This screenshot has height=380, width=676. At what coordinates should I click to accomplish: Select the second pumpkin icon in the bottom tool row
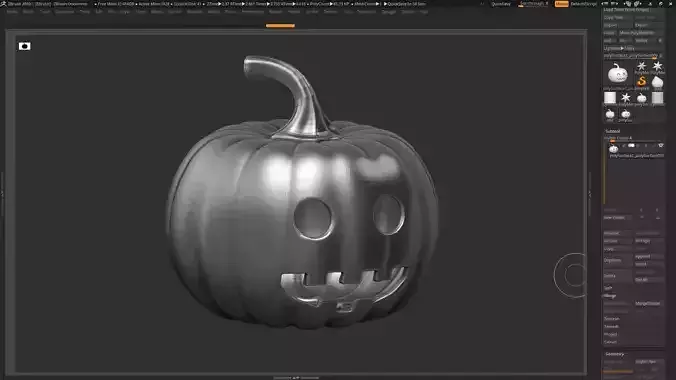[x=626, y=114]
